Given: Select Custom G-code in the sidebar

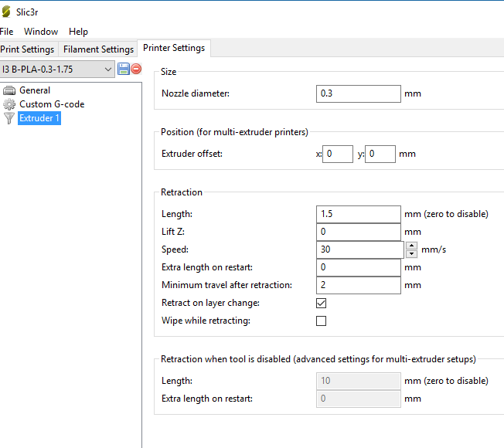Looking at the screenshot, I should click(52, 104).
